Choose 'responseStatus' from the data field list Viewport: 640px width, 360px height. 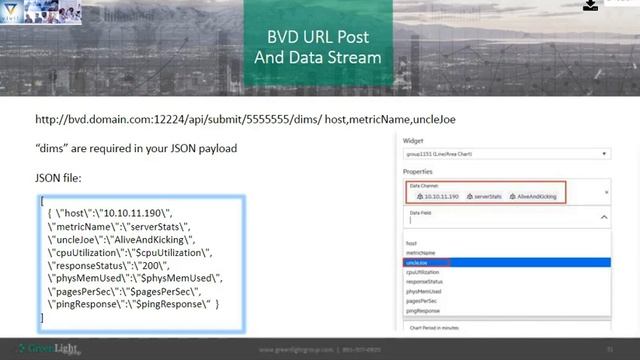(x=507, y=282)
